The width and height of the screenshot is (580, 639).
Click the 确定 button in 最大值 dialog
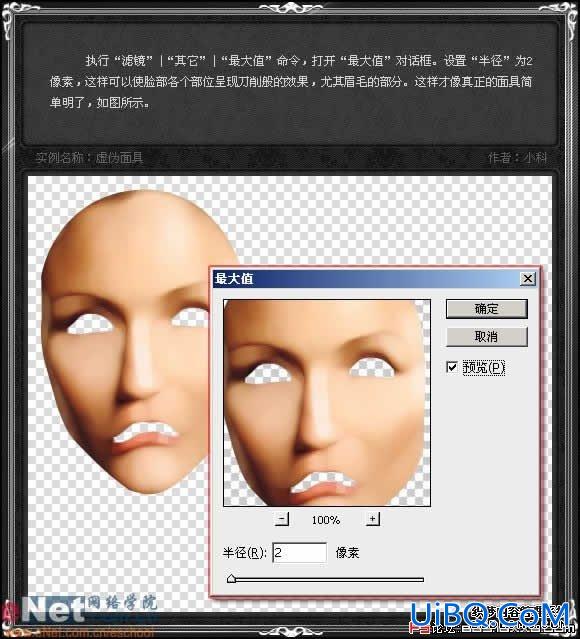(487, 309)
